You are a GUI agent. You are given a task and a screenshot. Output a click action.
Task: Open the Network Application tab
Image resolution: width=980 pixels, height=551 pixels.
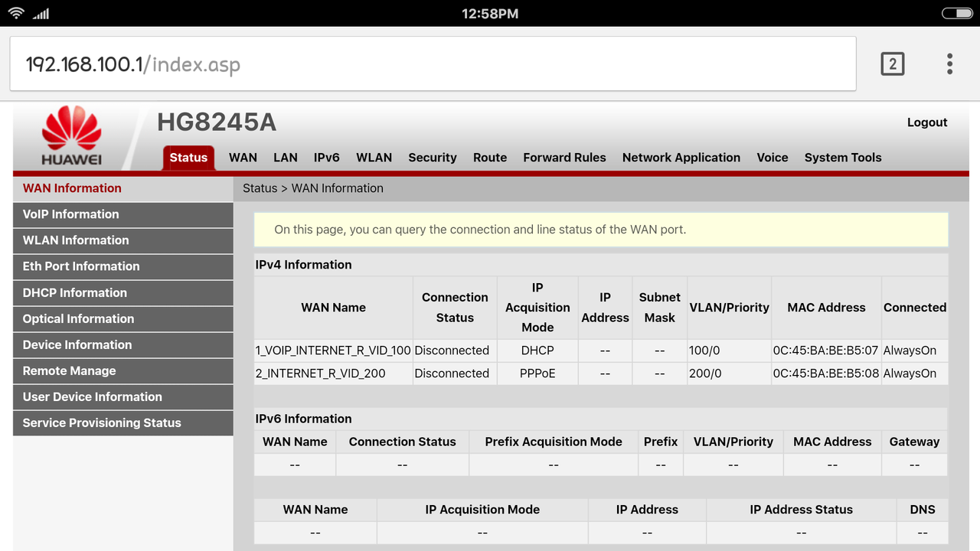tap(681, 158)
